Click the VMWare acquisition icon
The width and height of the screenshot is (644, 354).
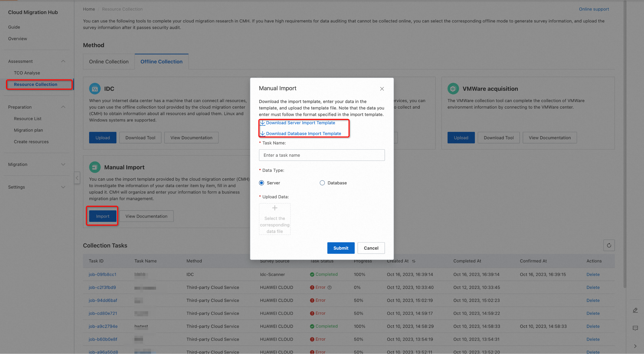coord(453,89)
